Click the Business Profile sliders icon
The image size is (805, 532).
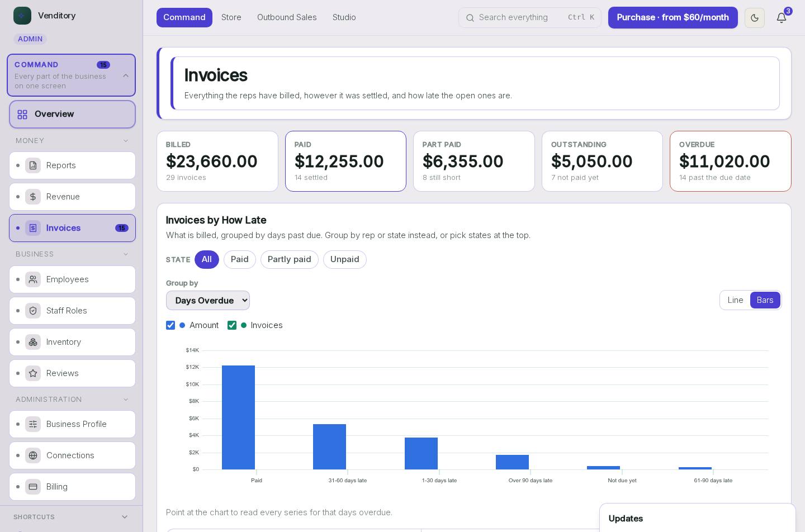[x=33, y=424]
